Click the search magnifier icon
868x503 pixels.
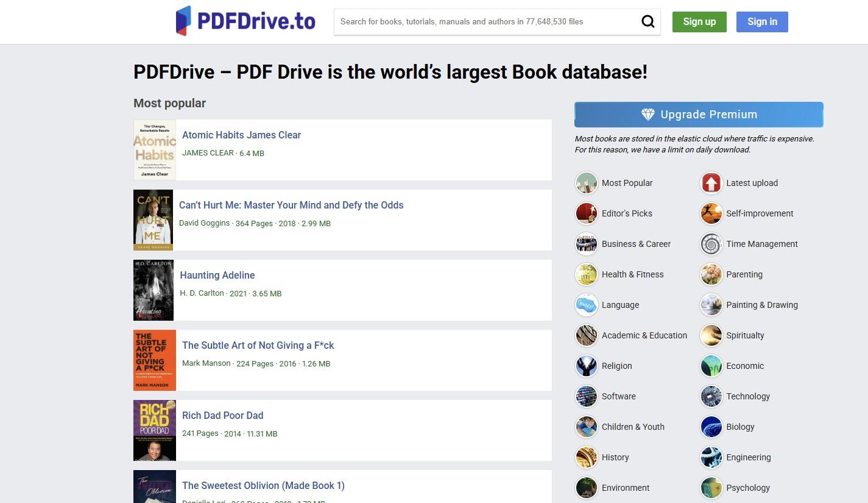point(648,22)
